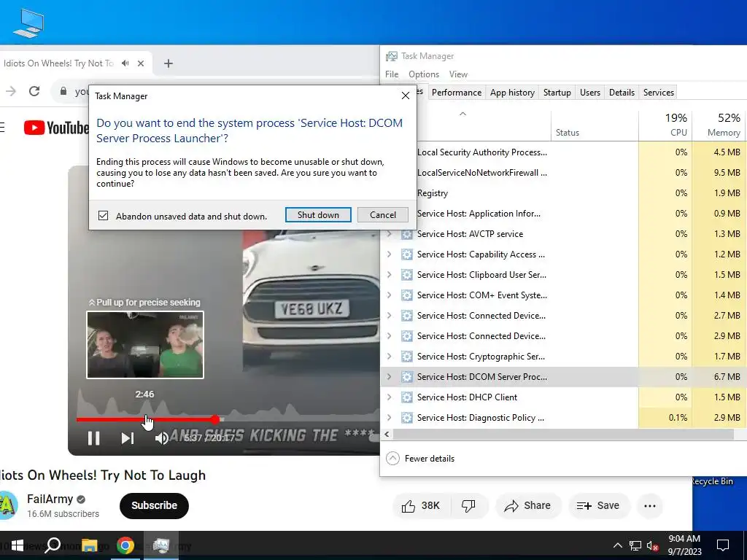Expand Service Host: Cryptographic Services row
The width and height of the screenshot is (747, 560).
click(390, 356)
